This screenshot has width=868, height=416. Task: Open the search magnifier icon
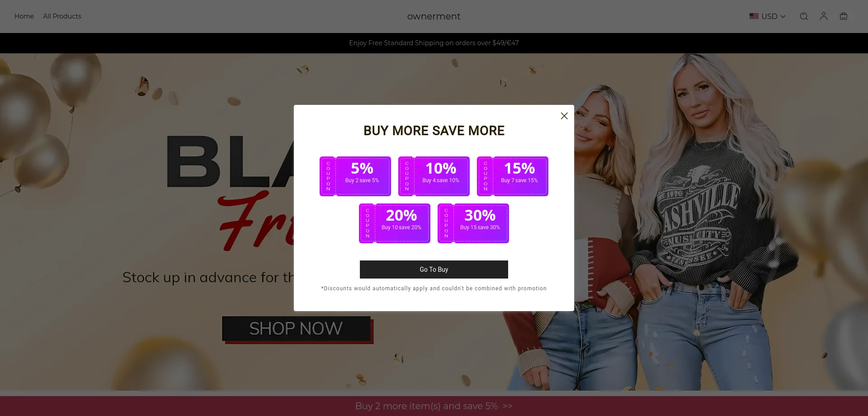[x=804, y=16]
